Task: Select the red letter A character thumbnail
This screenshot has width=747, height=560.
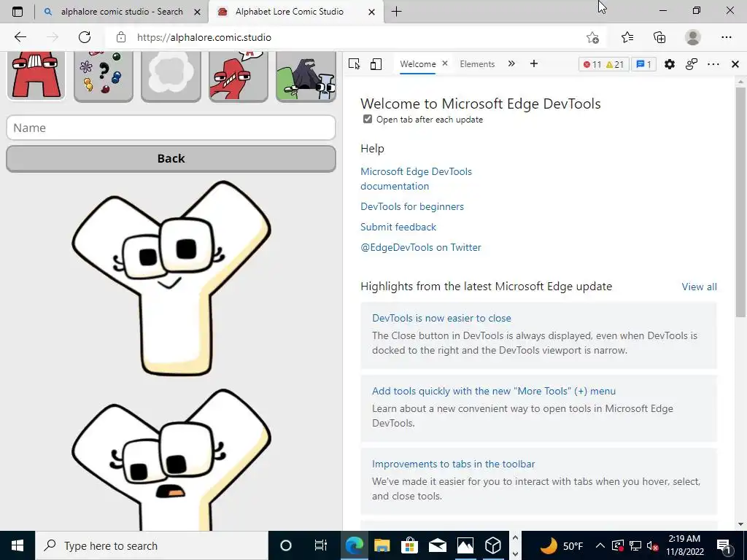Action: (36, 75)
